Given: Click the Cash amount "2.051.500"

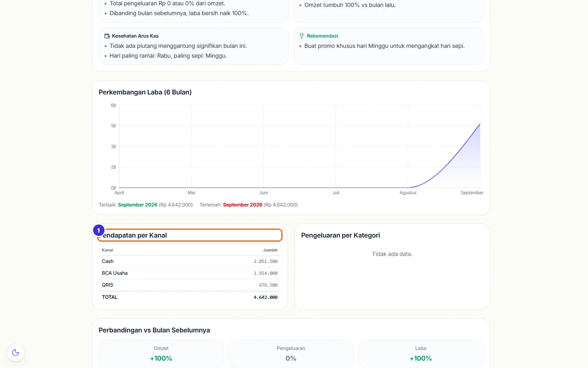Looking at the screenshot, I should point(265,261).
